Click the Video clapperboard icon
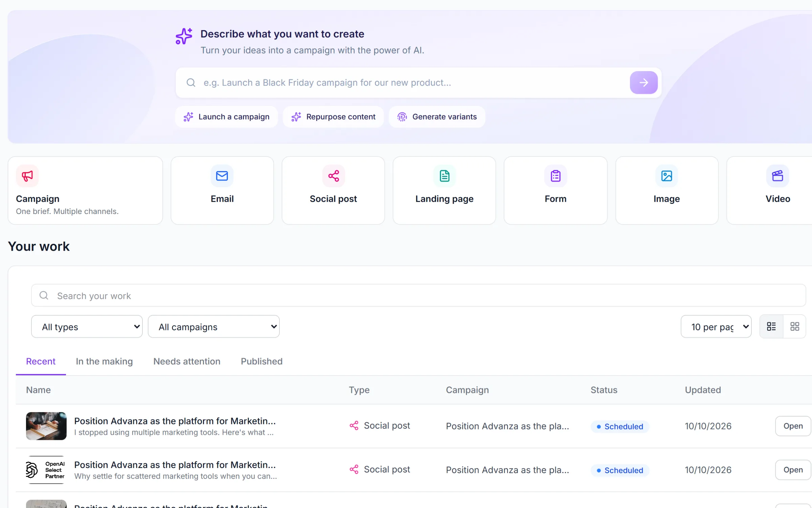The image size is (812, 508). click(777, 176)
